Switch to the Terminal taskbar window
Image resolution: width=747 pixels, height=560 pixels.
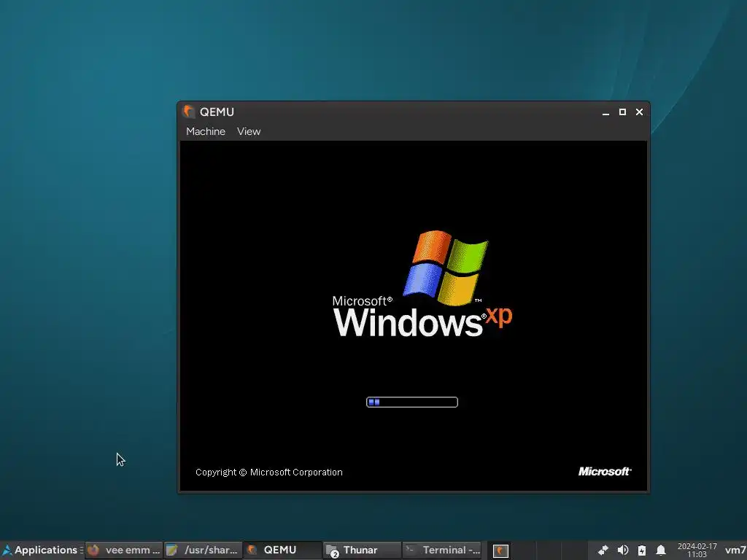[441, 550]
